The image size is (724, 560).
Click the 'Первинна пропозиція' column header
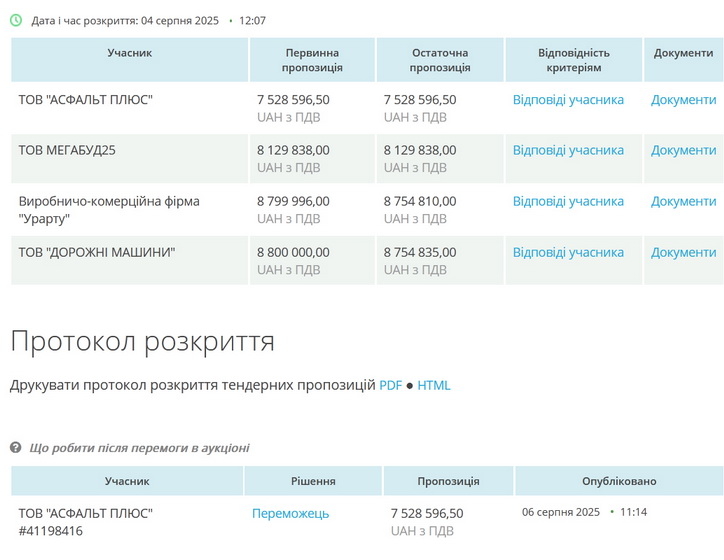pyautogui.click(x=312, y=60)
